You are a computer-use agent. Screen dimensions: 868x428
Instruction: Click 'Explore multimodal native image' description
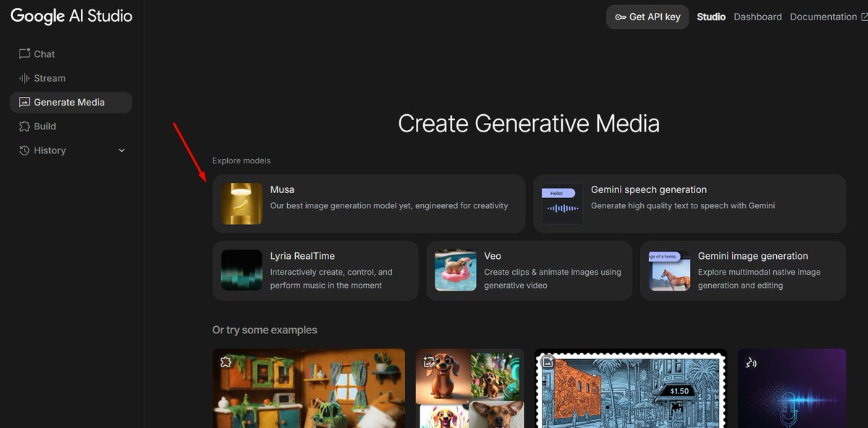[759, 279]
